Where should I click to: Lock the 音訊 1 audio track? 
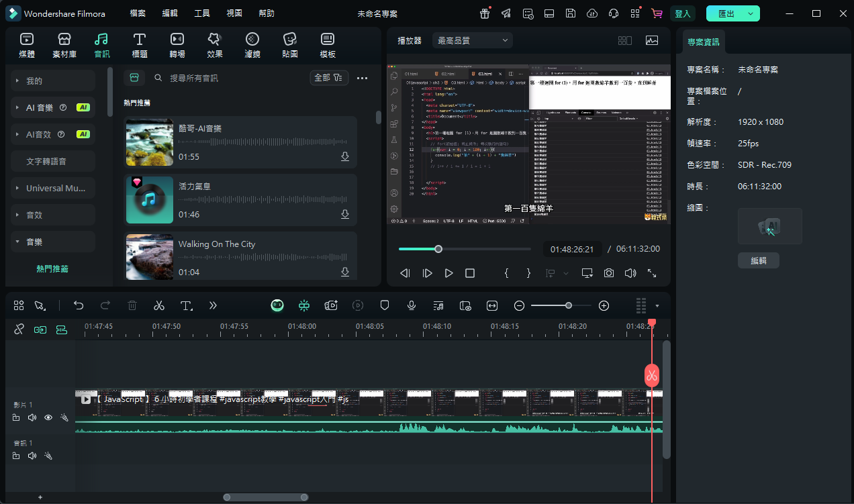coord(16,456)
